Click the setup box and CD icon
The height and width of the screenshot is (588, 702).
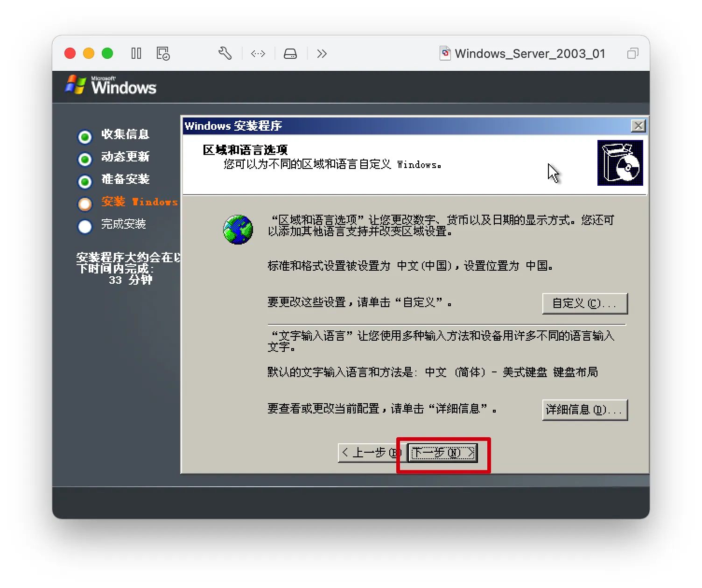620,163
